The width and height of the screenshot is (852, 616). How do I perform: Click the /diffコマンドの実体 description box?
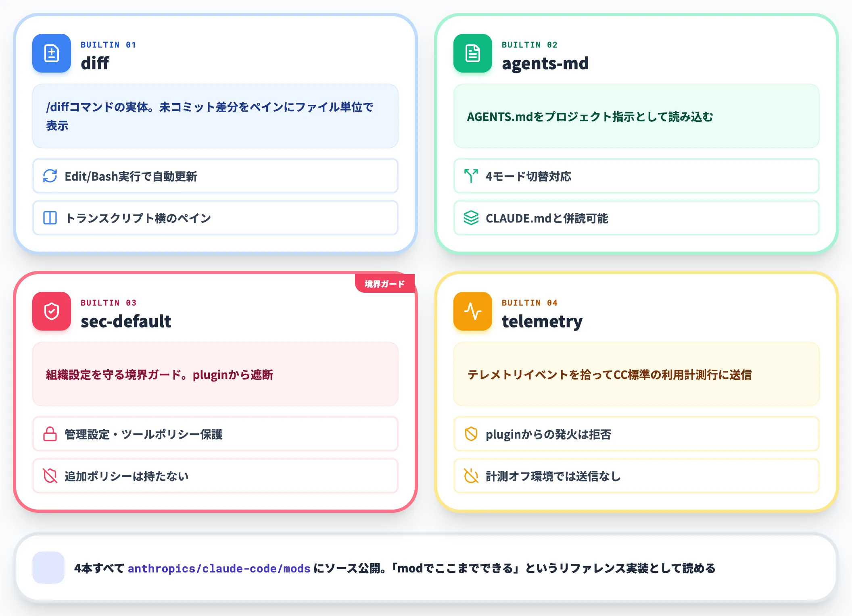(215, 116)
